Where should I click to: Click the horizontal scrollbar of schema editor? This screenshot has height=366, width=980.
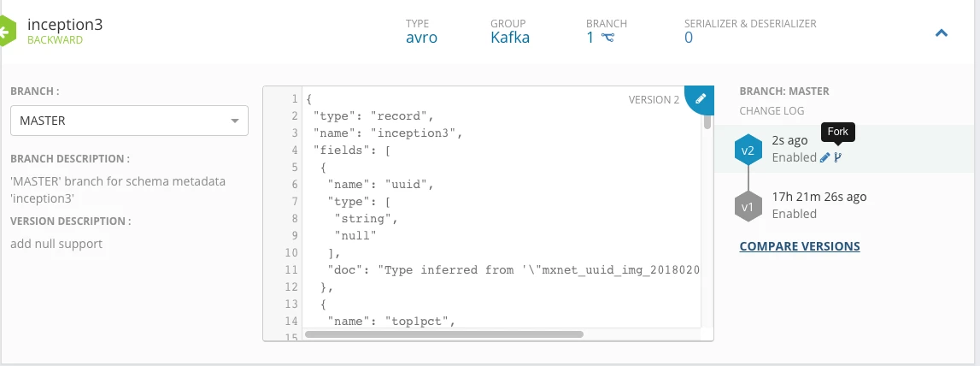click(443, 334)
